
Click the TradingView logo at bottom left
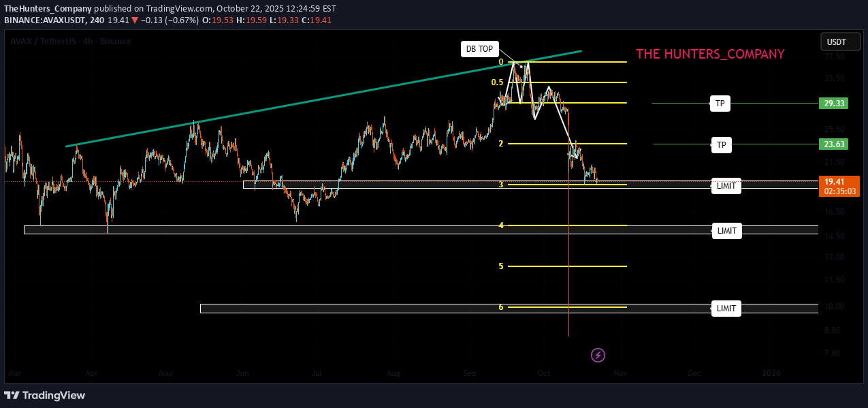[x=45, y=395]
